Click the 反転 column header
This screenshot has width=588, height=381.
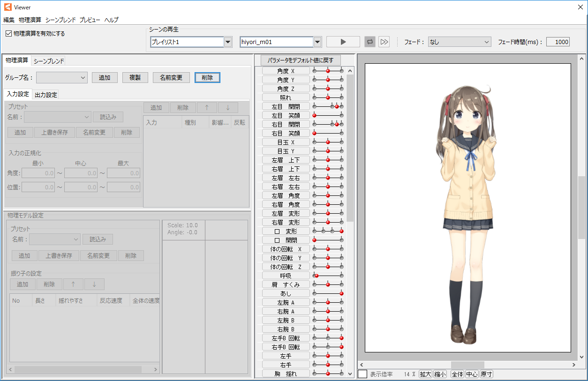point(239,123)
